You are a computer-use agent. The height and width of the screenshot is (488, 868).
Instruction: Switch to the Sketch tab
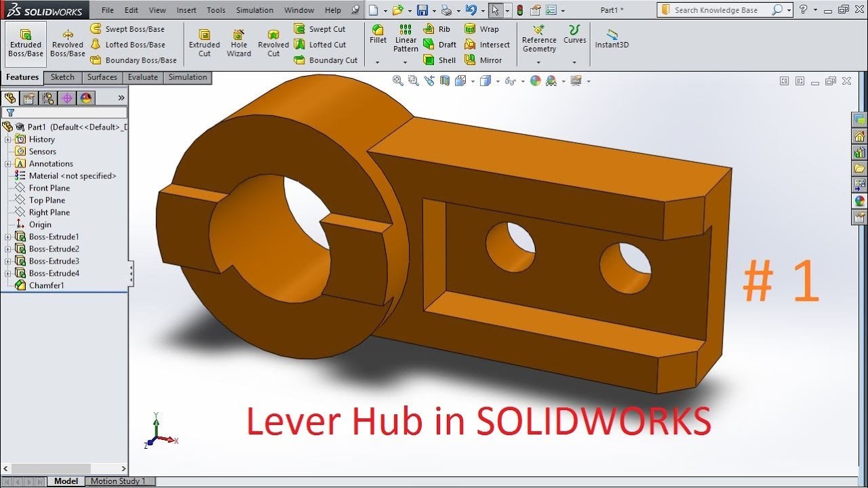(62, 77)
